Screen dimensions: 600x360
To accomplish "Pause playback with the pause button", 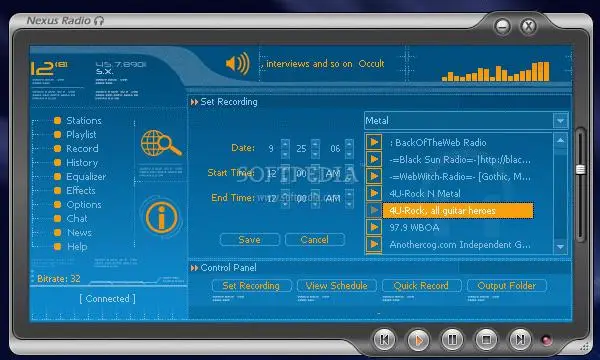I will click(452, 339).
